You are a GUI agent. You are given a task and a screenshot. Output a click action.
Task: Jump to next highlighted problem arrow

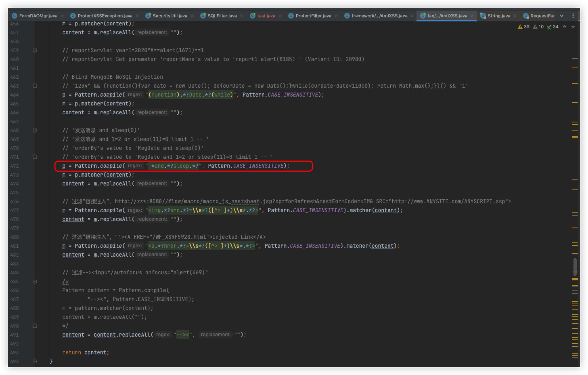(x=573, y=27)
